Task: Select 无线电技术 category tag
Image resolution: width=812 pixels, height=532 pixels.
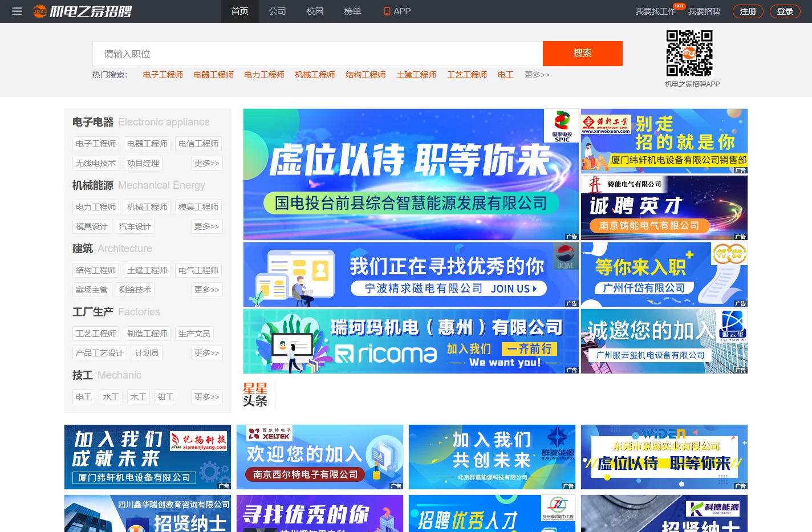Action: click(96, 163)
